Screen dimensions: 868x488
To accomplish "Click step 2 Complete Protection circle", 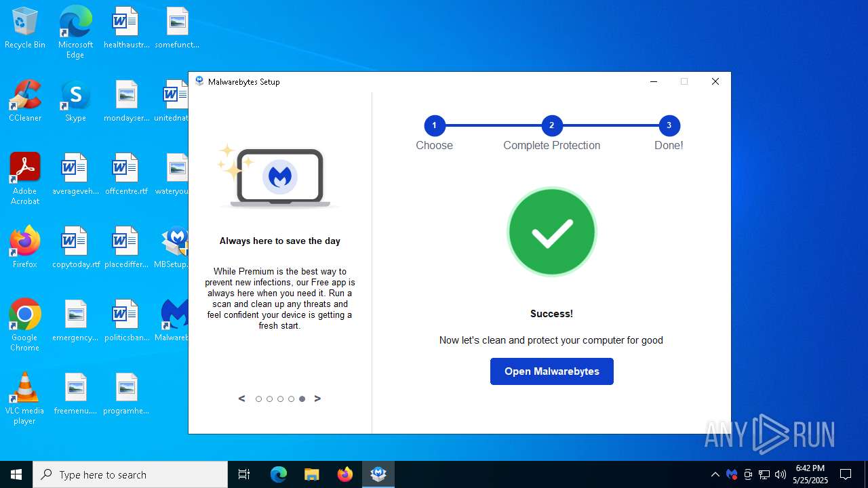I will [x=551, y=125].
